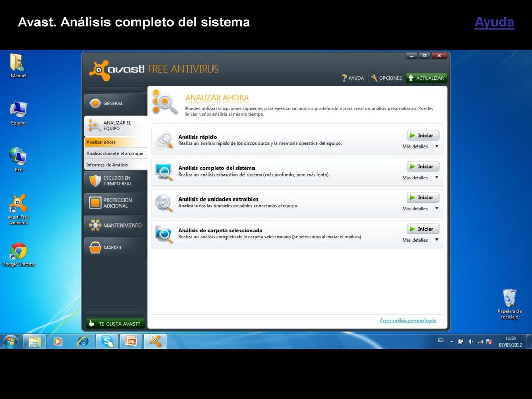
Task: Click the Análisis de unidades extraíbles disc icon
Action: 165,203
